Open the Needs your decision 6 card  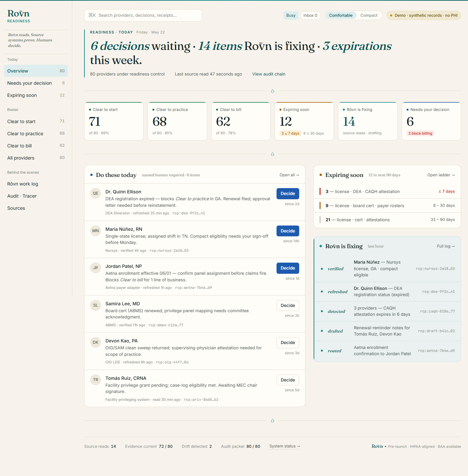pos(431,121)
